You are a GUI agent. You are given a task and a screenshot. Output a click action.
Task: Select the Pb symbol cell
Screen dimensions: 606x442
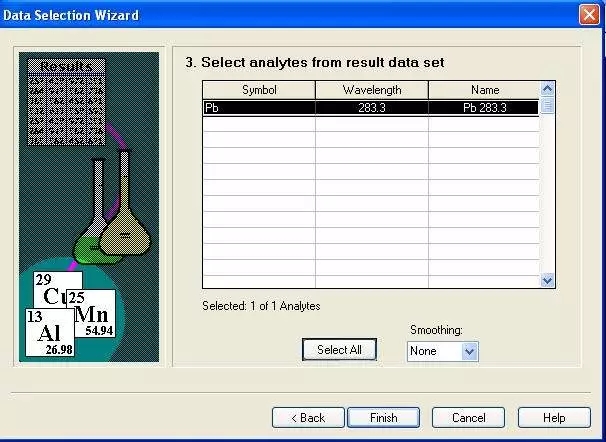(x=259, y=107)
